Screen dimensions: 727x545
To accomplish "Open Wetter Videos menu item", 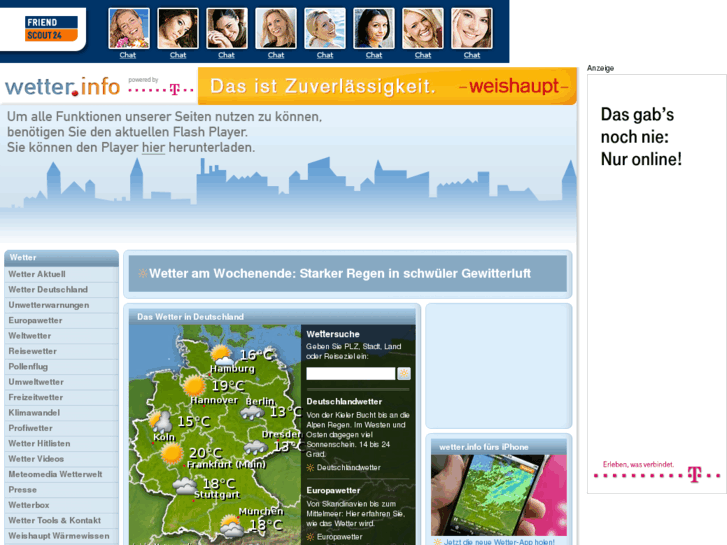I will pyautogui.click(x=61, y=459).
